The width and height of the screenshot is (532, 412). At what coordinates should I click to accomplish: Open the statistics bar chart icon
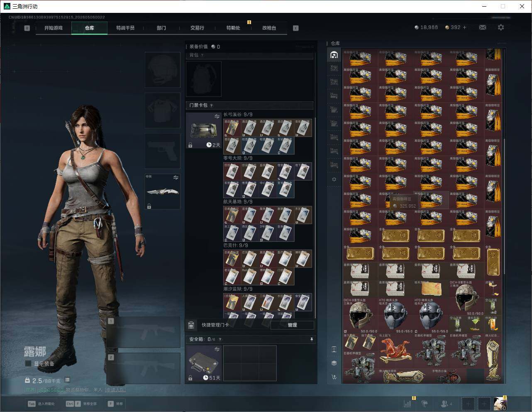[408, 403]
